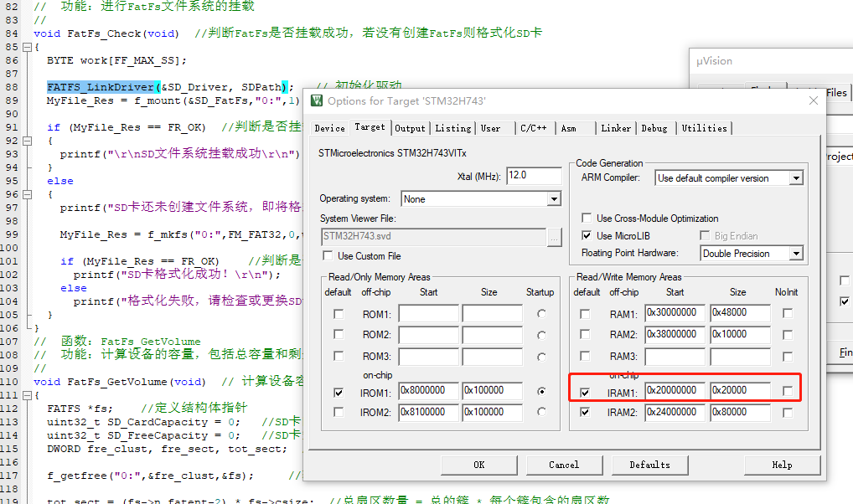Image resolution: width=853 pixels, height=504 pixels.
Task: Edit the IROM1 Start address field
Action: click(429, 390)
